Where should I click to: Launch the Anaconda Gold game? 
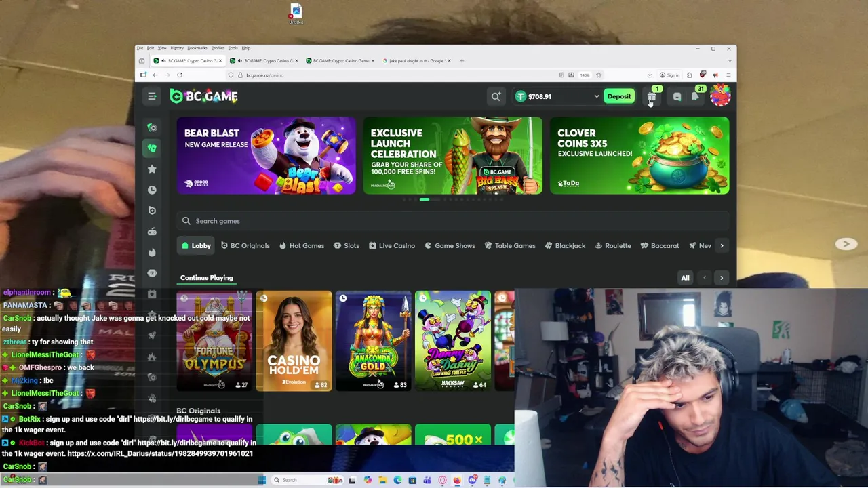point(373,341)
